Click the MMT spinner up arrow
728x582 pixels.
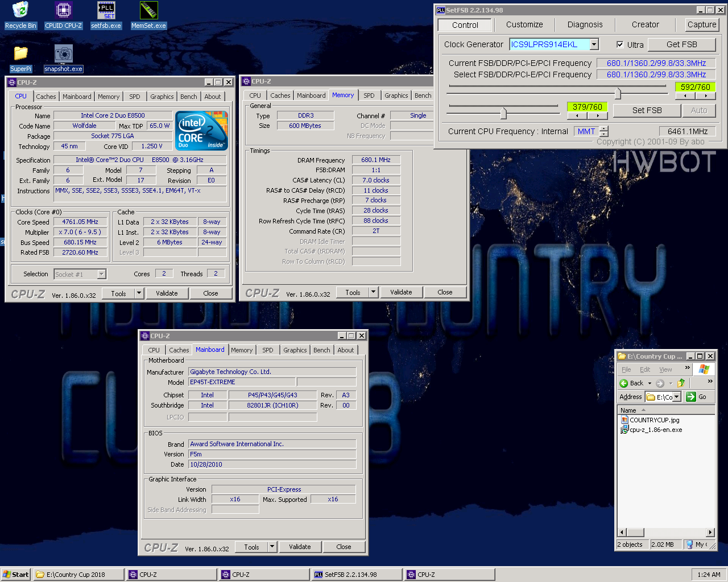(x=604, y=128)
